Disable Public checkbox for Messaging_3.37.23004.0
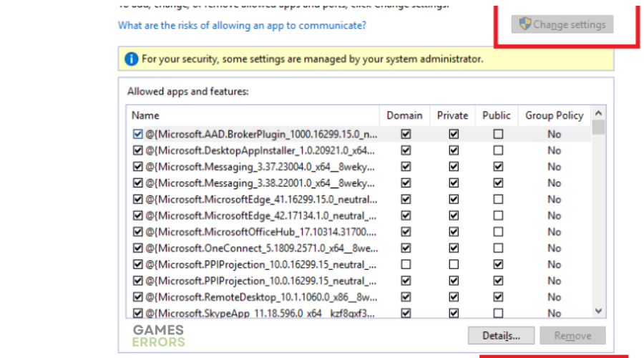Viewport: 644px width, 358px height. [x=498, y=166]
